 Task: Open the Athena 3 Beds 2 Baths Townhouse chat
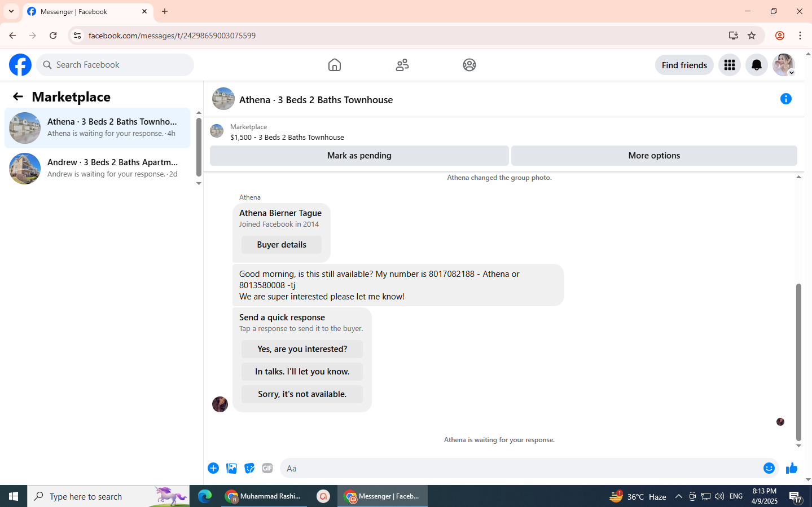pos(97,128)
